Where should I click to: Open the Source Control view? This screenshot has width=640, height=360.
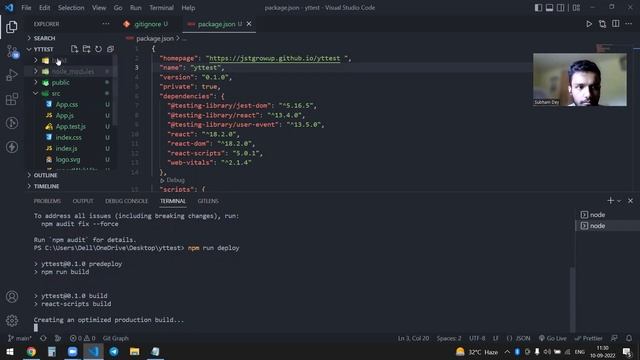12,51
